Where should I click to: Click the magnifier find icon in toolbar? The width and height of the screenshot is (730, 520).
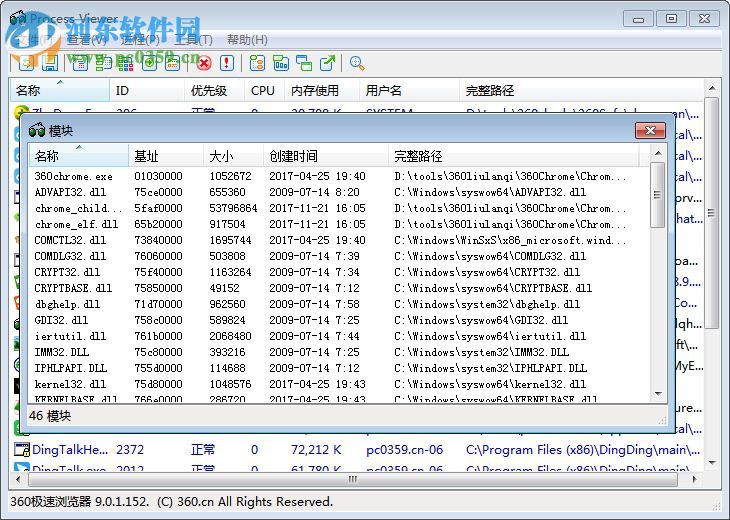tap(357, 63)
